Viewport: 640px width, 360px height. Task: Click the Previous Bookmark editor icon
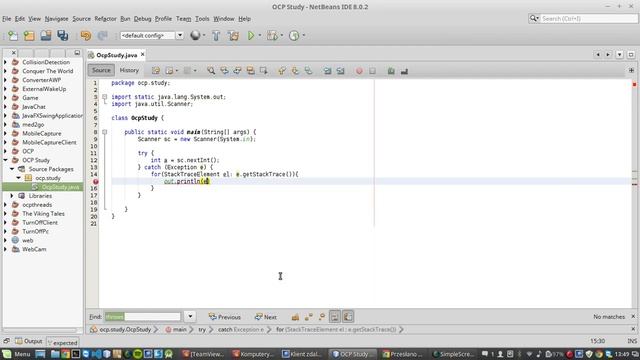[x=282, y=71]
